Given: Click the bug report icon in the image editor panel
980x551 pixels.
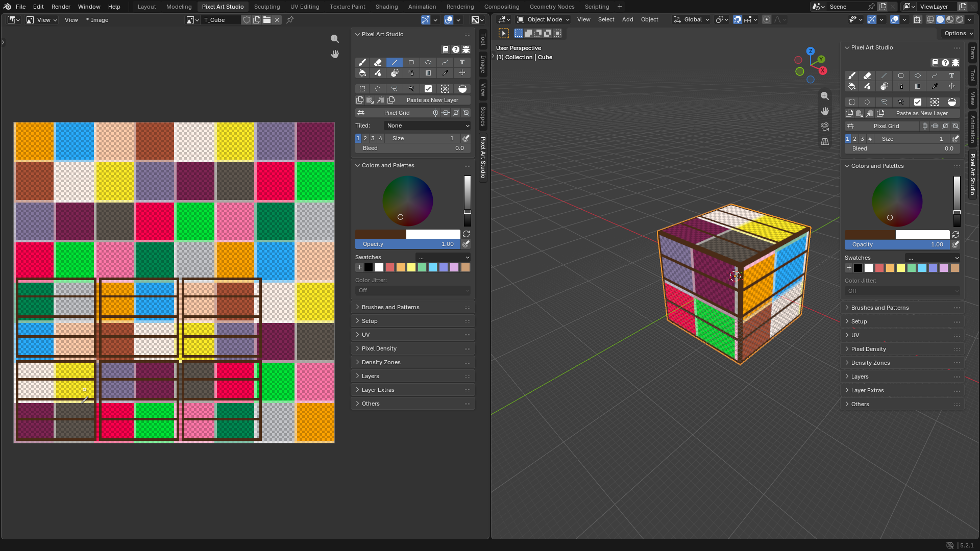Looking at the screenshot, I should (466, 49).
